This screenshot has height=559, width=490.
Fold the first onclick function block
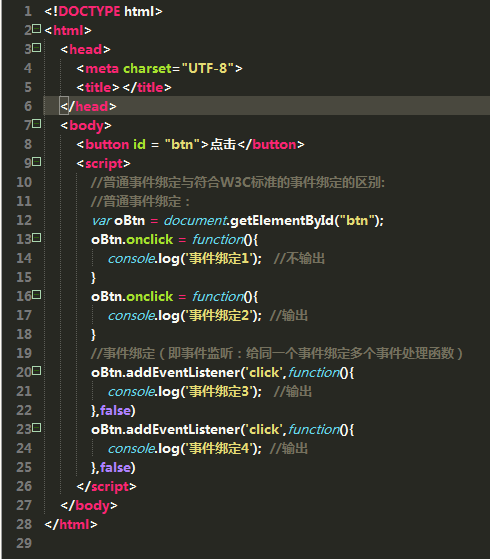click(37, 237)
